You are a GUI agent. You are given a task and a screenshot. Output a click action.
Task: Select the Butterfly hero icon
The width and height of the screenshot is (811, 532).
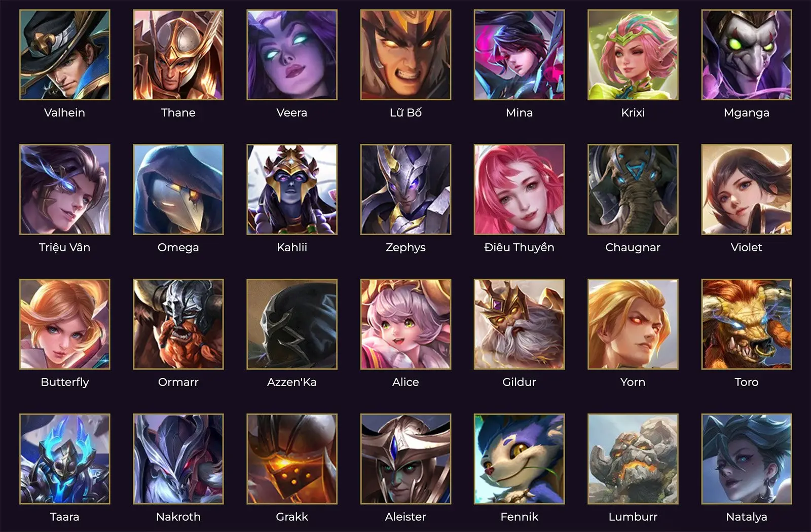click(x=64, y=324)
